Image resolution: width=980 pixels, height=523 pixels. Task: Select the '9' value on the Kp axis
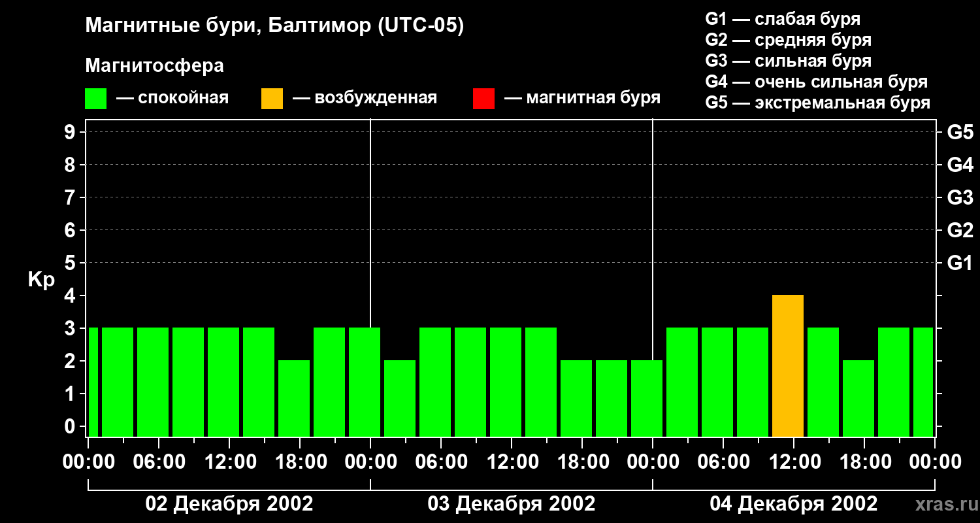pyautogui.click(x=71, y=132)
